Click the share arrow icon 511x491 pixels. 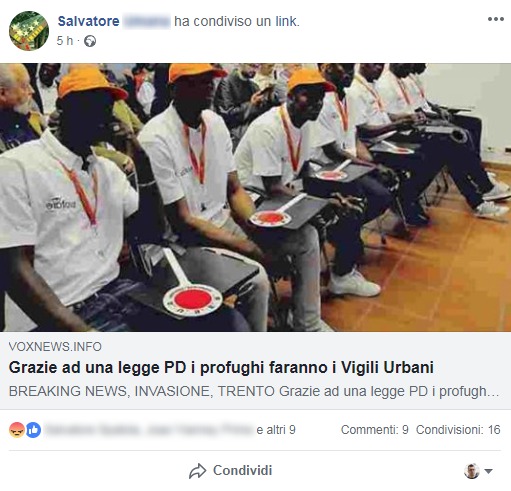click(x=198, y=471)
